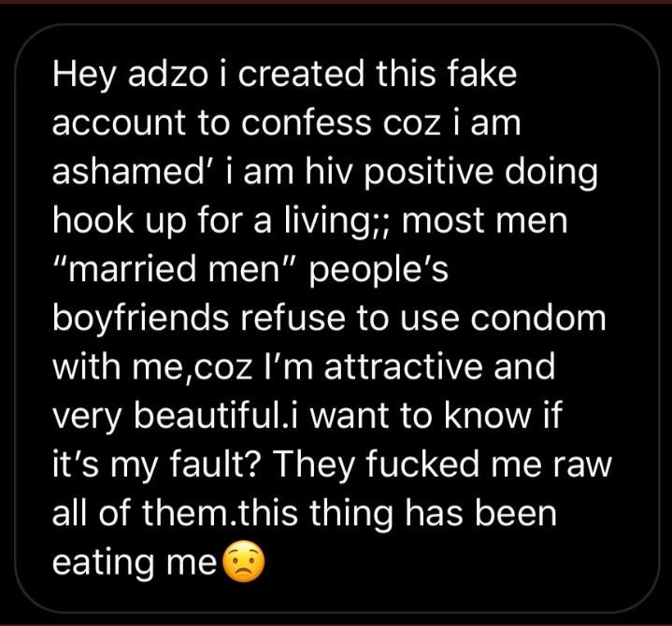Click the word "ashamed" on third line

pos(127,171)
